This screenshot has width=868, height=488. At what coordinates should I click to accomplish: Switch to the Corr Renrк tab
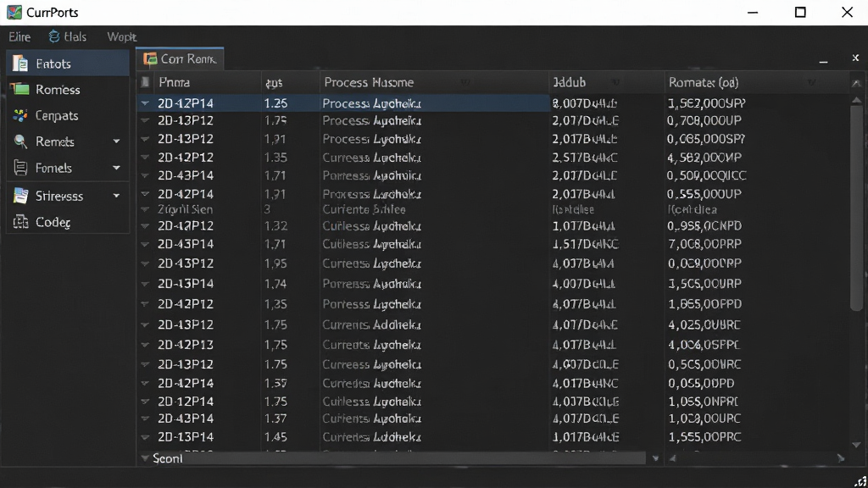pyautogui.click(x=181, y=58)
